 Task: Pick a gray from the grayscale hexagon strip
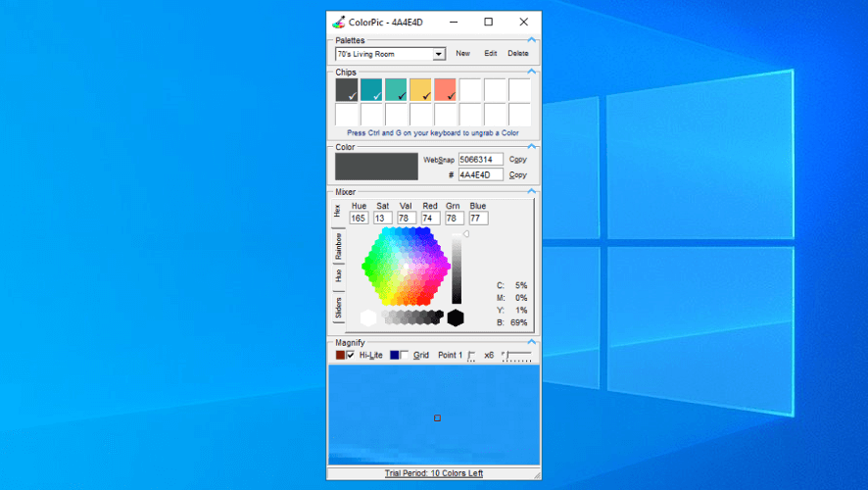coord(412,318)
